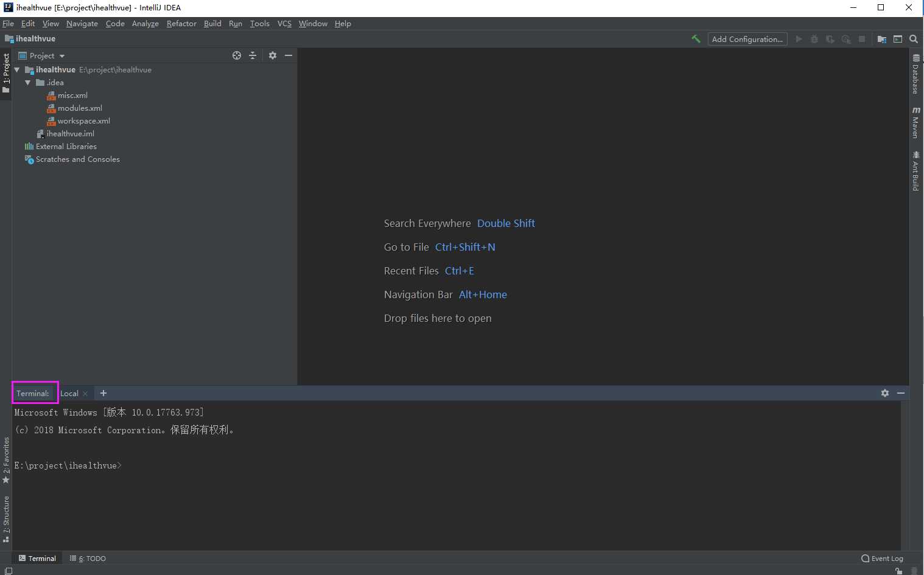The image size is (924, 575).
Task: Open the View menu
Action: (x=51, y=23)
